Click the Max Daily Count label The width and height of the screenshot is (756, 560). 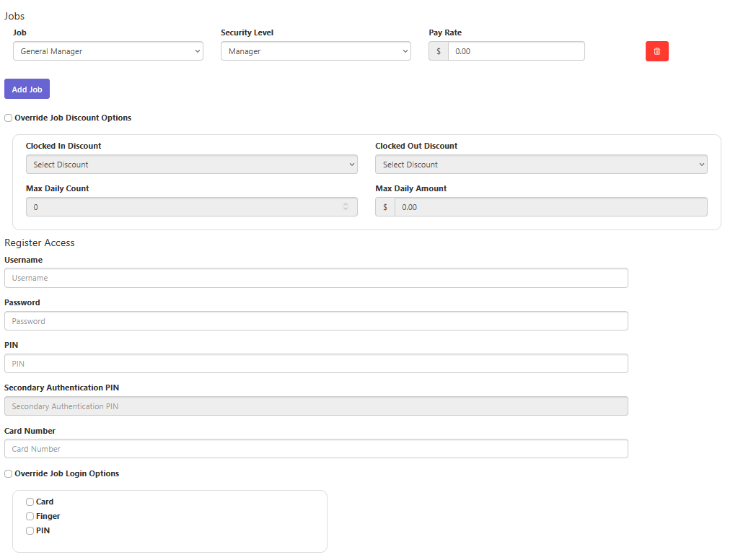click(58, 188)
